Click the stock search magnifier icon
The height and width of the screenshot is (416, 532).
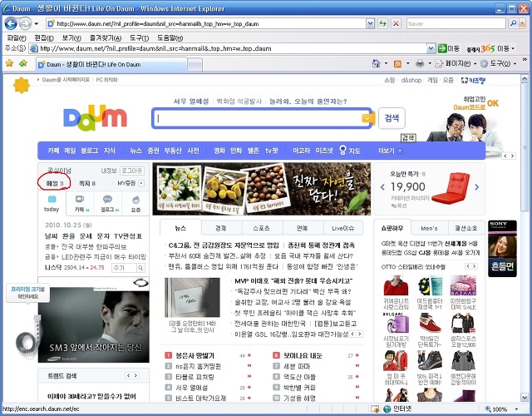pos(140,268)
